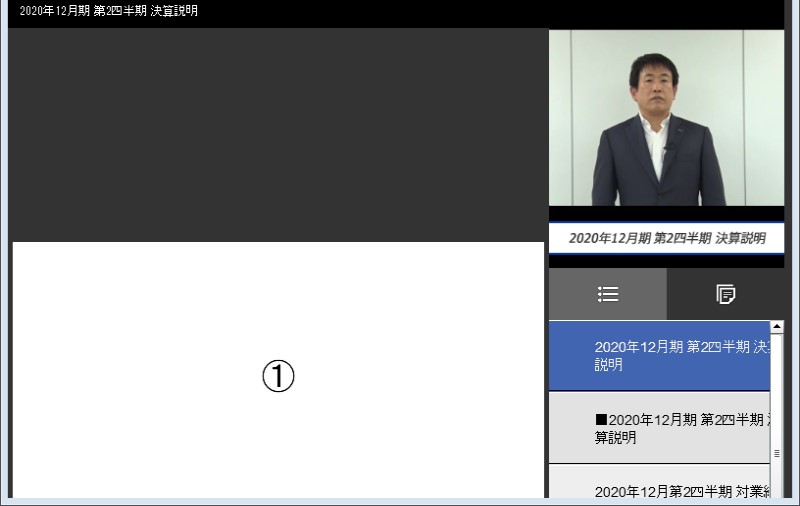Open the notes document tab icon
The width and height of the screenshot is (800, 506).
725,294
